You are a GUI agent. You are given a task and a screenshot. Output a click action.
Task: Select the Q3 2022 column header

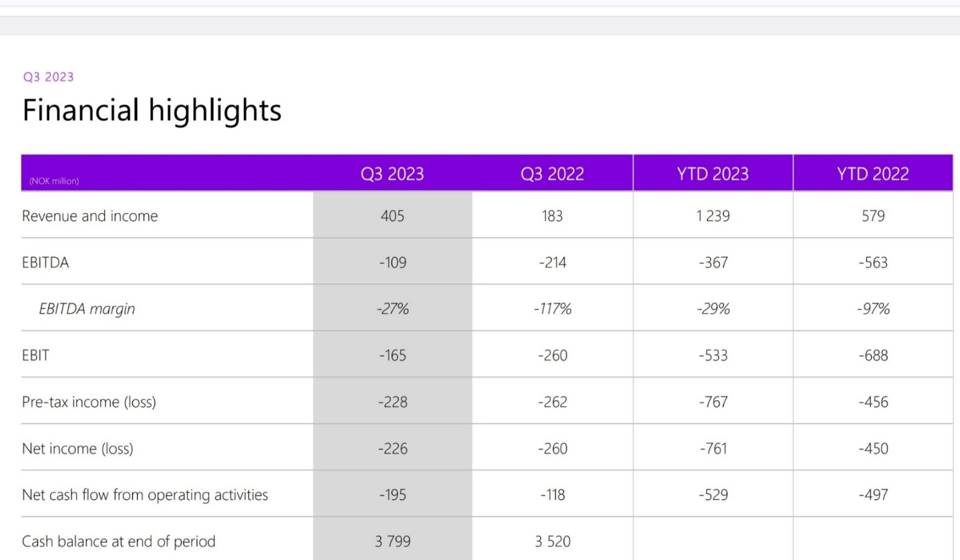(552, 174)
